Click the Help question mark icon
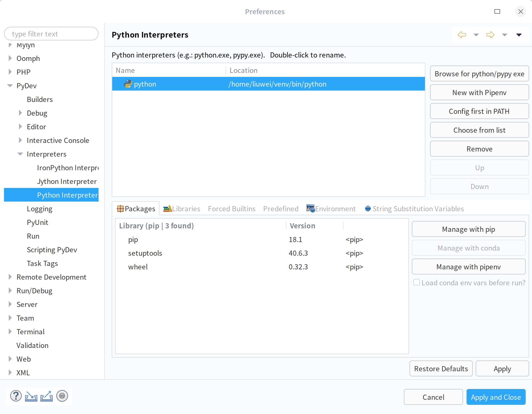This screenshot has height=414, width=532. pyautogui.click(x=16, y=396)
